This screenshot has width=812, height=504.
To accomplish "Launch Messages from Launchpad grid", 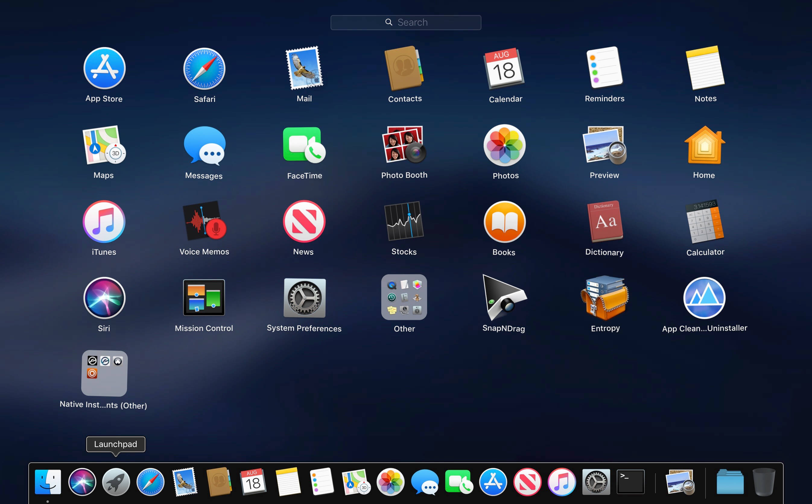I will coord(205,145).
